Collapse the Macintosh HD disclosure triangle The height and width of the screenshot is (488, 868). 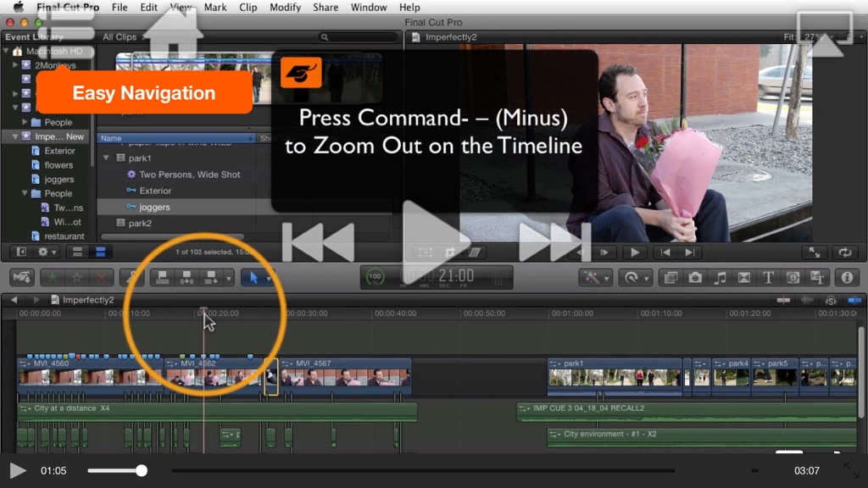pos(7,51)
